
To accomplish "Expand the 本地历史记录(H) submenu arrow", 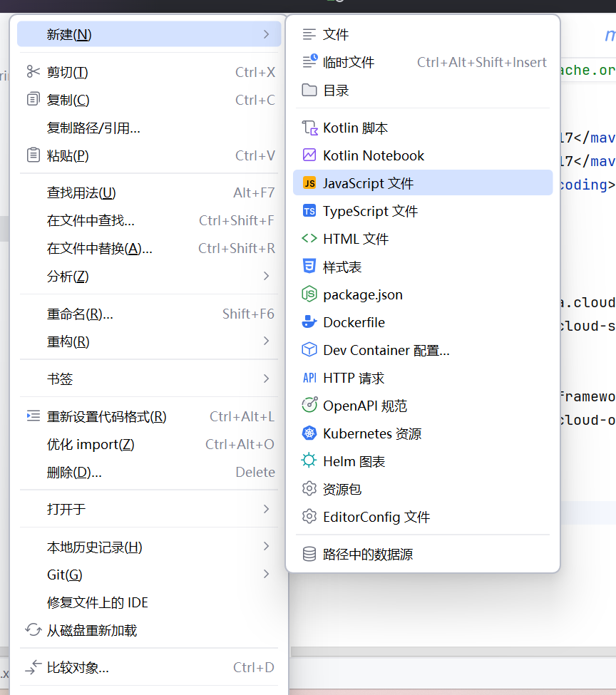I will click(x=266, y=546).
